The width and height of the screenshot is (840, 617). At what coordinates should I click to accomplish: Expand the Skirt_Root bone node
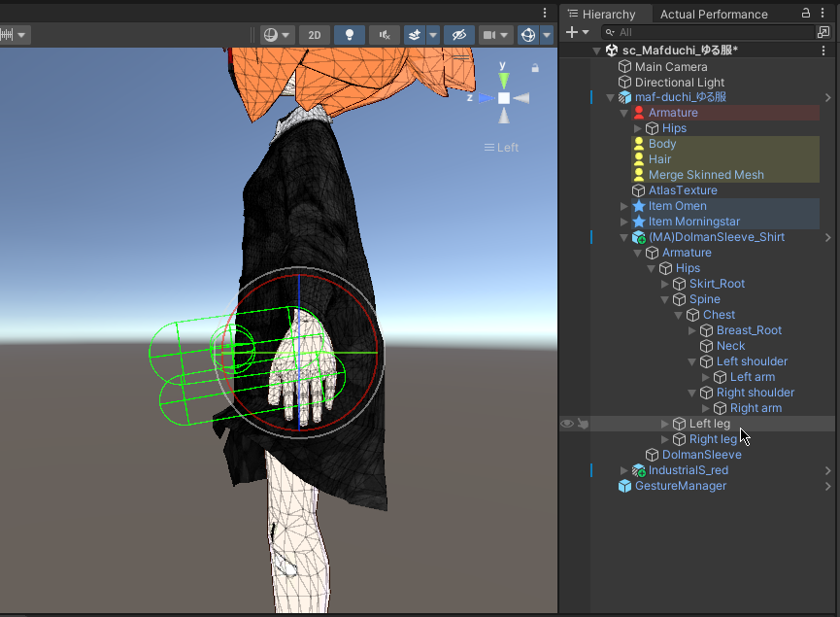pos(664,284)
